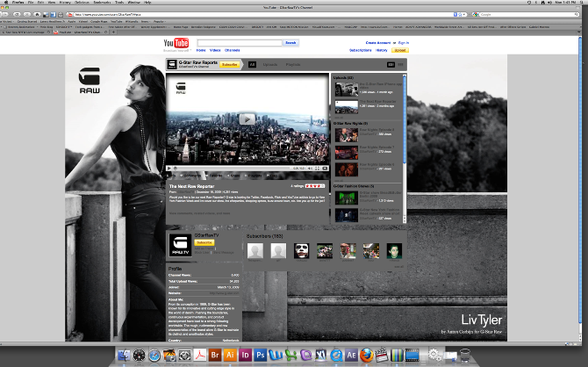Image resolution: width=588 pixels, height=367 pixels.
Task: Open iPhone app video thumbnail in Uploads
Action: [x=347, y=90]
